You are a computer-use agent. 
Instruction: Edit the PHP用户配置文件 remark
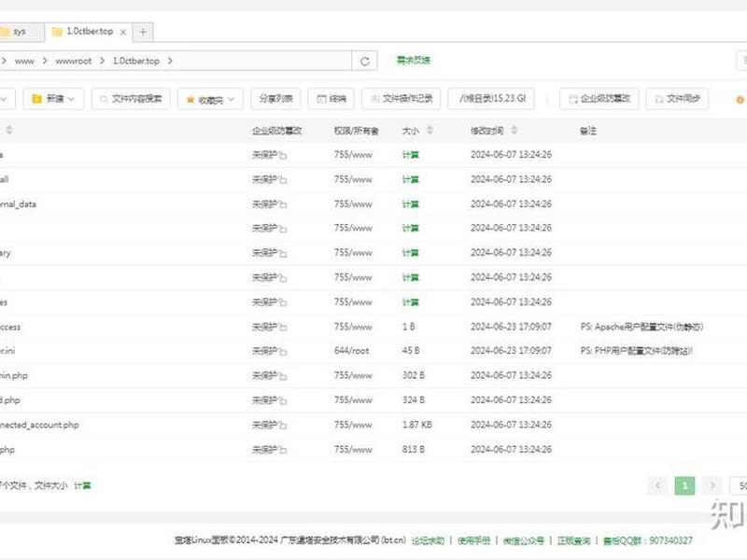pos(637,351)
